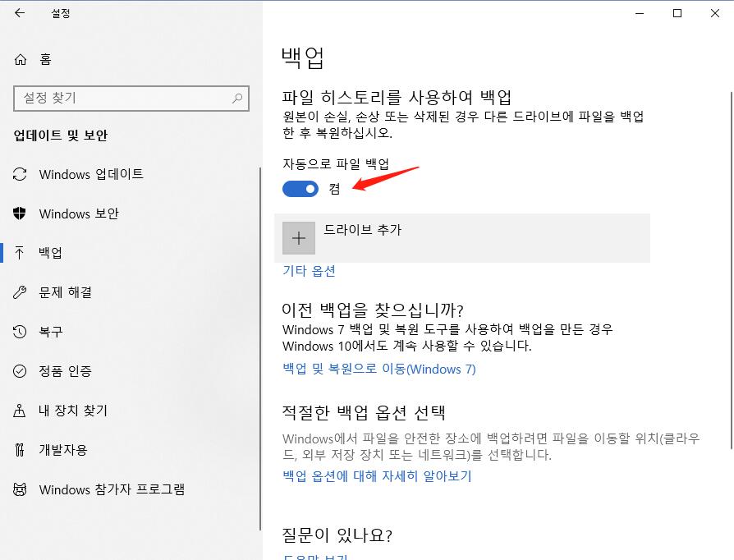
Task: Select the Windows 업데이트 refresh icon
Action: pyautogui.click(x=20, y=174)
